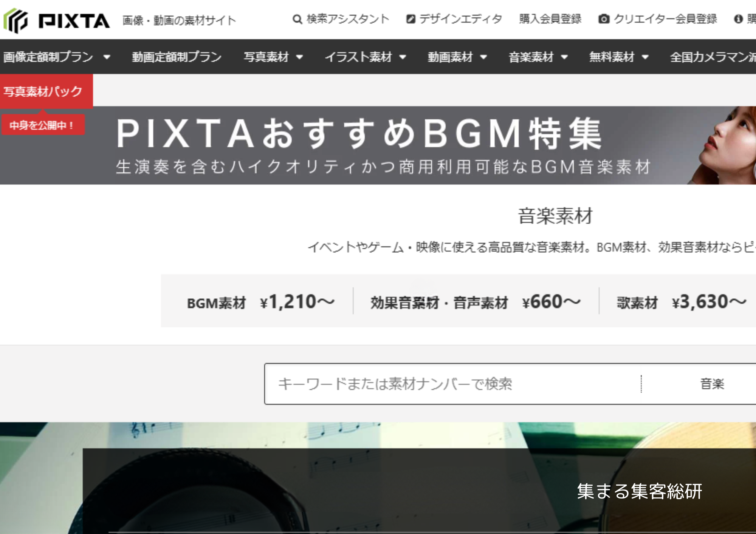Image resolution: width=756 pixels, height=534 pixels.
Task: Select the 動画定額制プラン menu item
Action: [176, 57]
